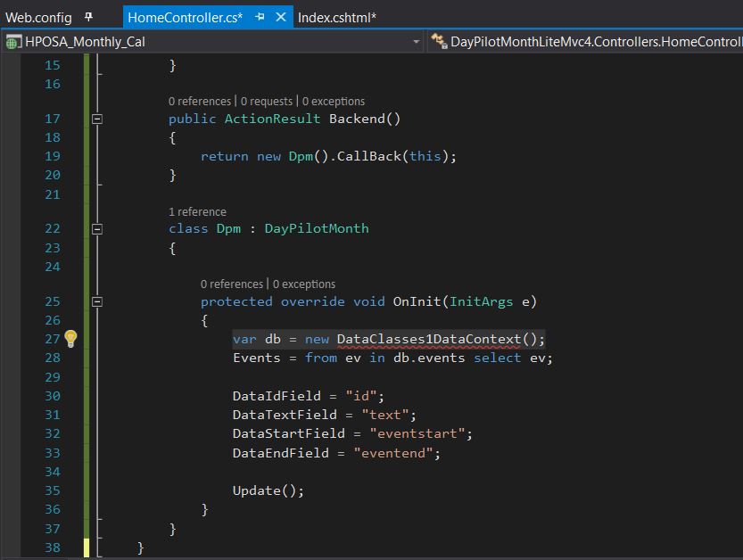Click the "eventstart" string literal
Screen dimensions: 743x560
[x=417, y=433]
